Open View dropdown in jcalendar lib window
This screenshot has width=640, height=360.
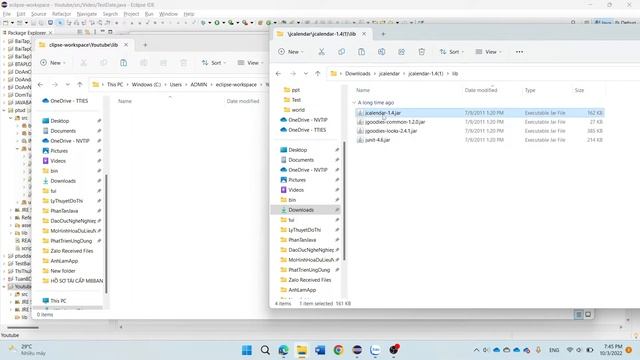[488, 52]
